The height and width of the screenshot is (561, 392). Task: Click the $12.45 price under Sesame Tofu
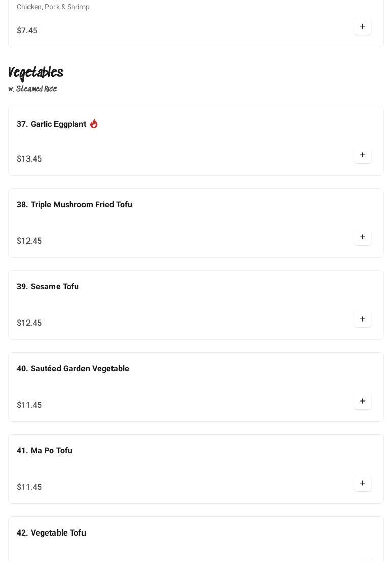coord(29,323)
